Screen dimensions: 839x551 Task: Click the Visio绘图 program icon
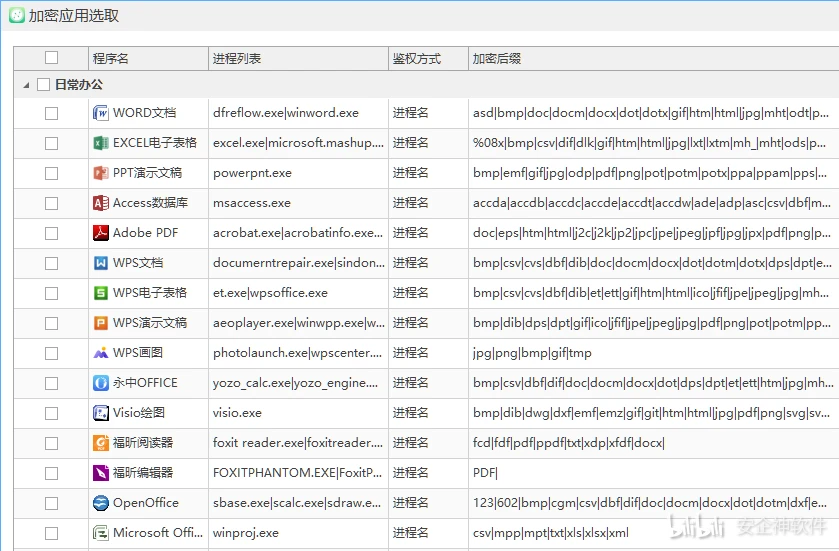coord(101,412)
